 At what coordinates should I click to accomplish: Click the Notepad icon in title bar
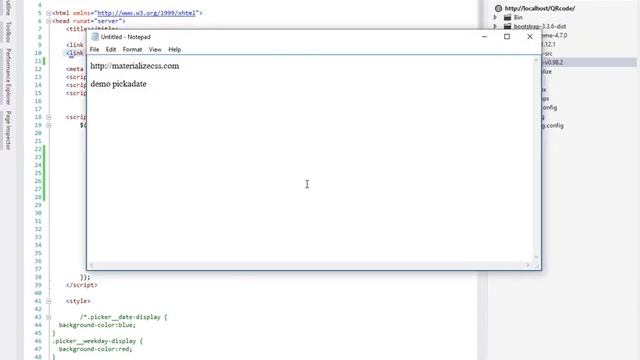point(95,37)
